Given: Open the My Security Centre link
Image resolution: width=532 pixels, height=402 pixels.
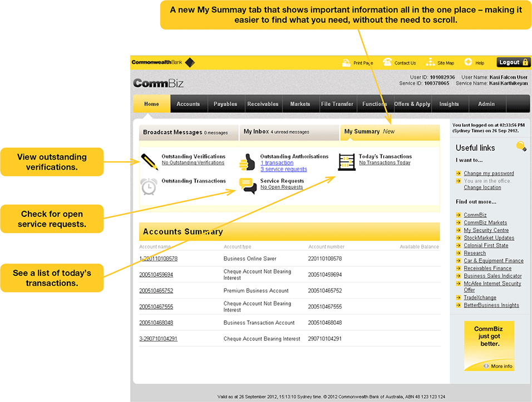Looking at the screenshot, I should click(487, 230).
